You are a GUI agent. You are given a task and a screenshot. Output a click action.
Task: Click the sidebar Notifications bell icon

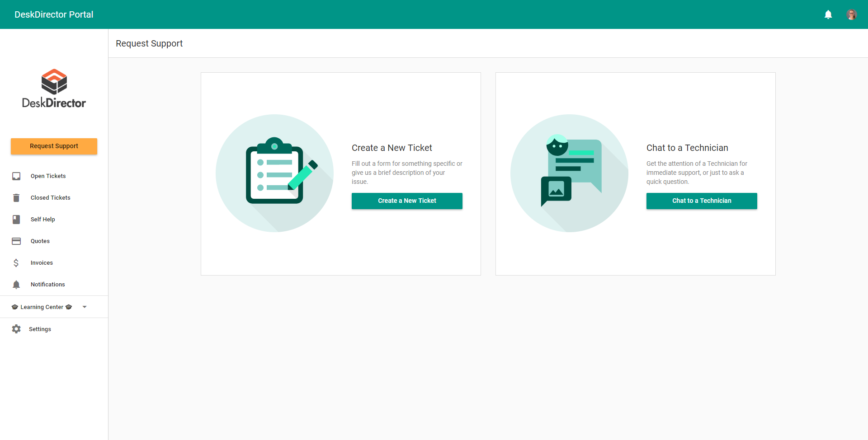point(16,285)
